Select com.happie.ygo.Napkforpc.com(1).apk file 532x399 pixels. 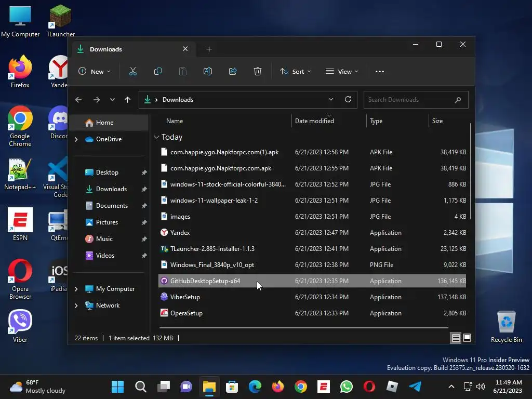pyautogui.click(x=312, y=152)
